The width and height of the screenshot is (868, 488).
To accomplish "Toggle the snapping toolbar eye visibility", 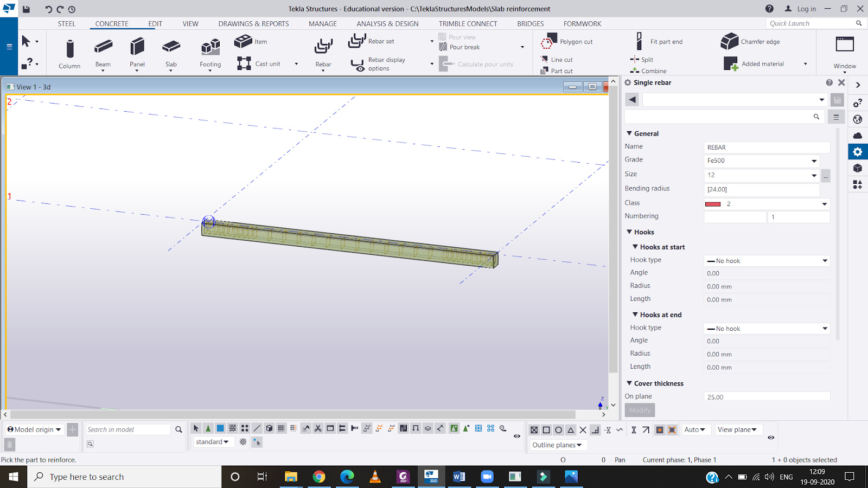I will coord(771,437).
